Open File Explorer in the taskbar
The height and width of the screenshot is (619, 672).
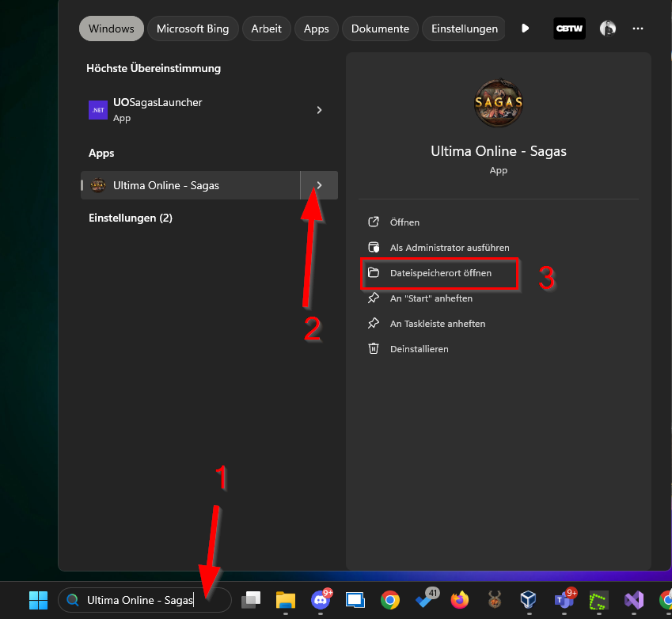285,600
